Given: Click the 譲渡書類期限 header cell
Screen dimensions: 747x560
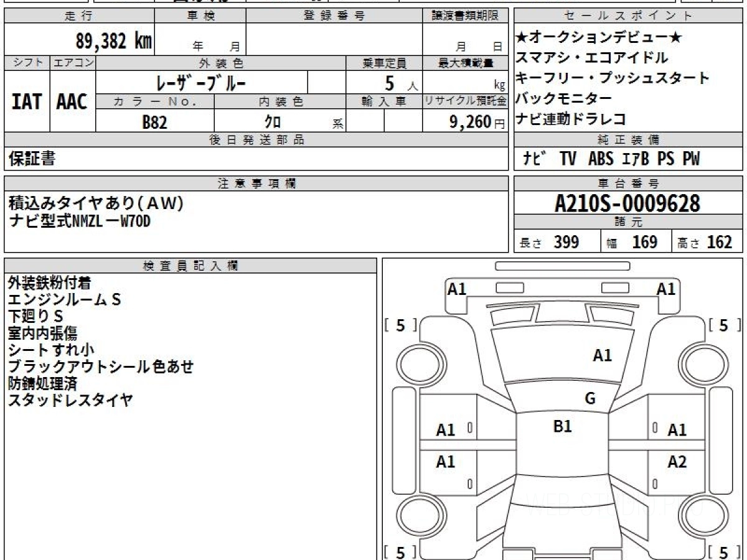Looking at the screenshot, I should pos(466,16).
